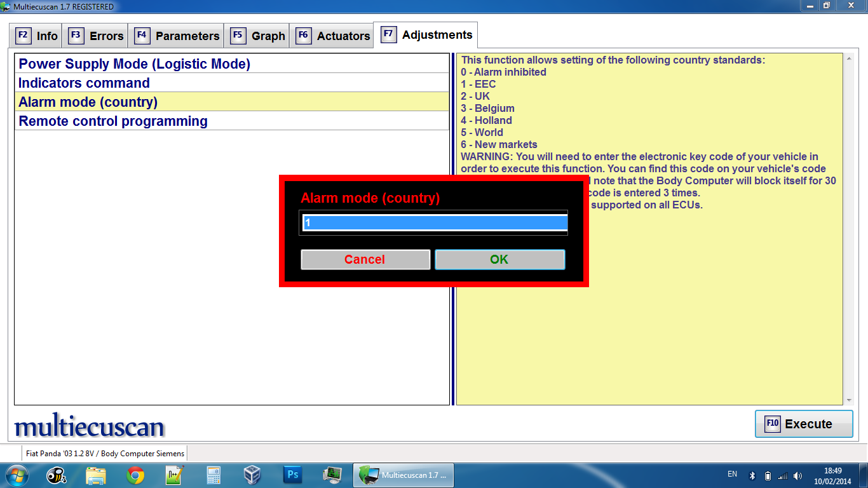Click the help panel scroll down arrow
The width and height of the screenshot is (868, 488).
(849, 400)
